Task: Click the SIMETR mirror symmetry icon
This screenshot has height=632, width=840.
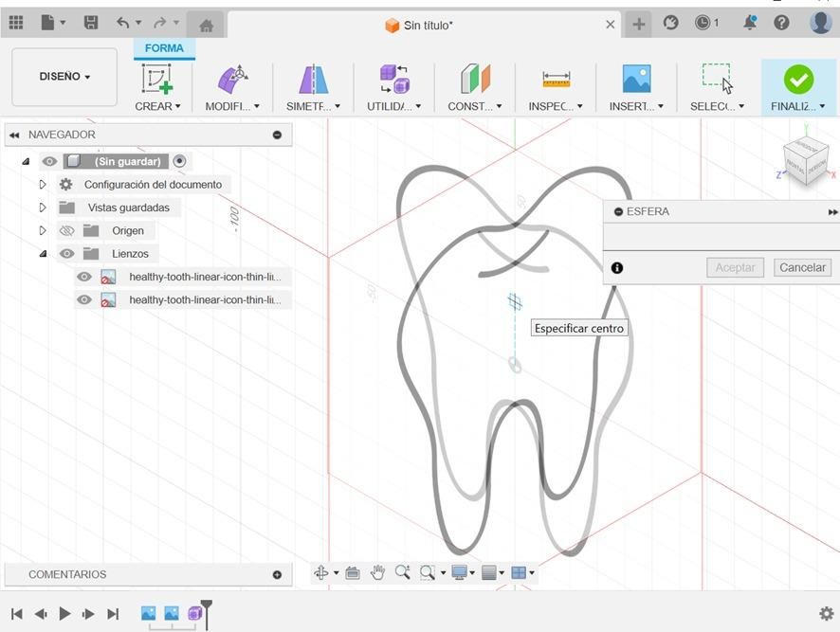Action: click(314, 80)
